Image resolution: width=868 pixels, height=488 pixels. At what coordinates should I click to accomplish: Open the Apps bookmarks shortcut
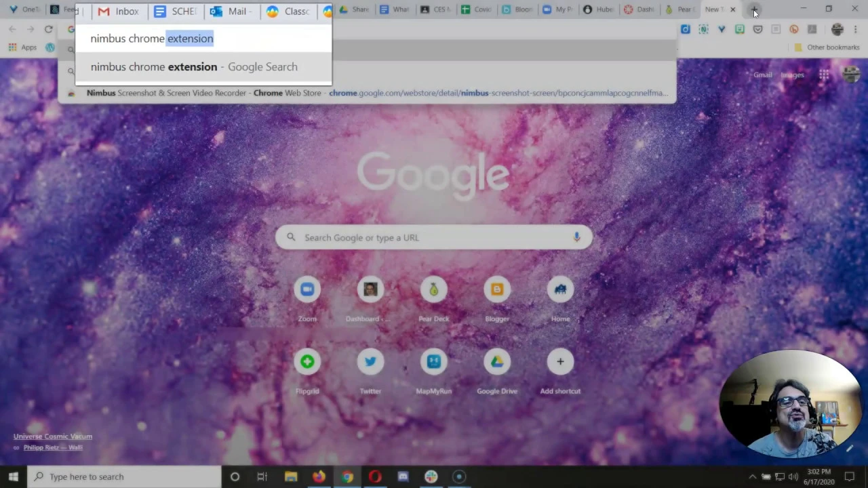tap(22, 47)
